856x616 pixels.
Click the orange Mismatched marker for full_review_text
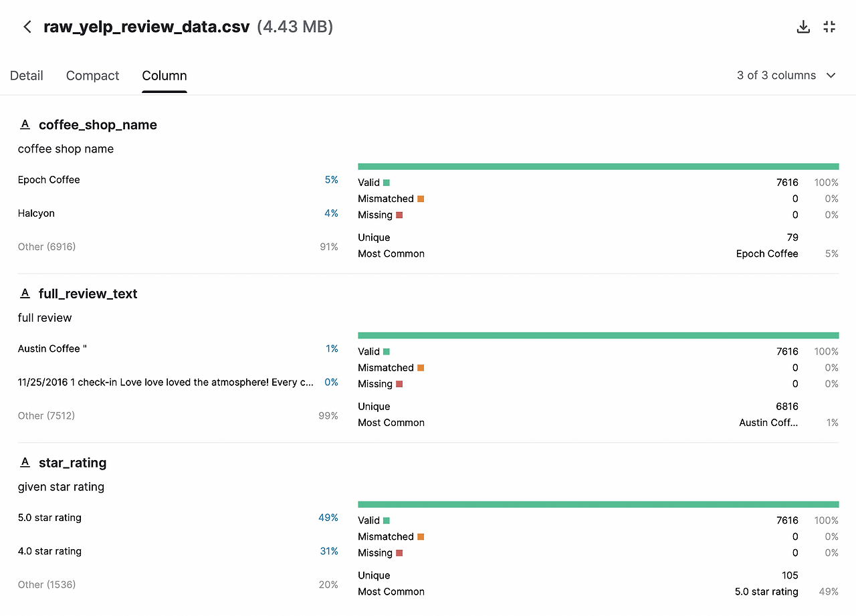421,368
